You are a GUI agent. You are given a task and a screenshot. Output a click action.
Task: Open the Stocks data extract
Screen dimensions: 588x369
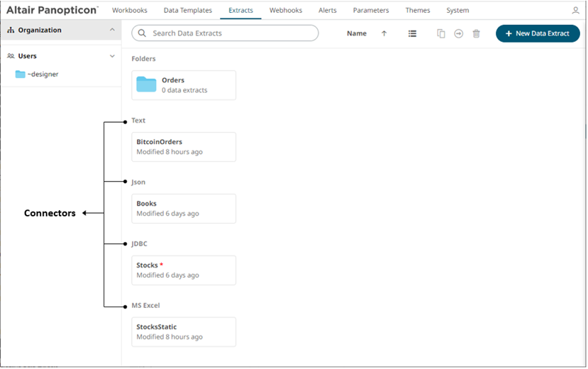184,270
